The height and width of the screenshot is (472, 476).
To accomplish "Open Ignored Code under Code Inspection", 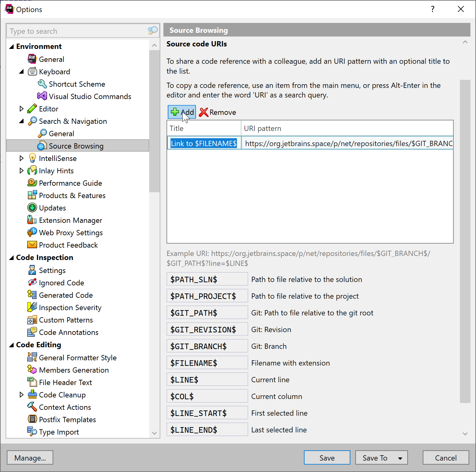I will coord(61,283).
